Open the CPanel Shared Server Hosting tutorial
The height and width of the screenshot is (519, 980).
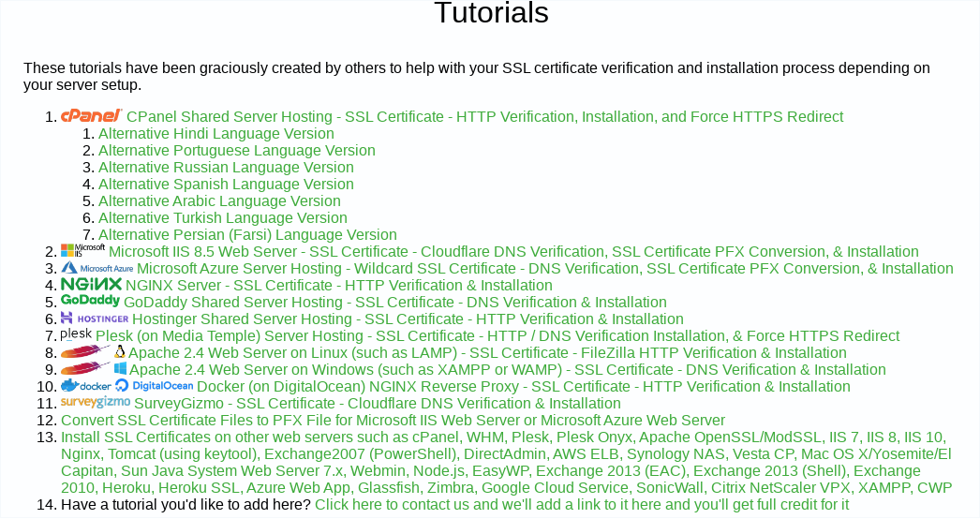(x=485, y=117)
